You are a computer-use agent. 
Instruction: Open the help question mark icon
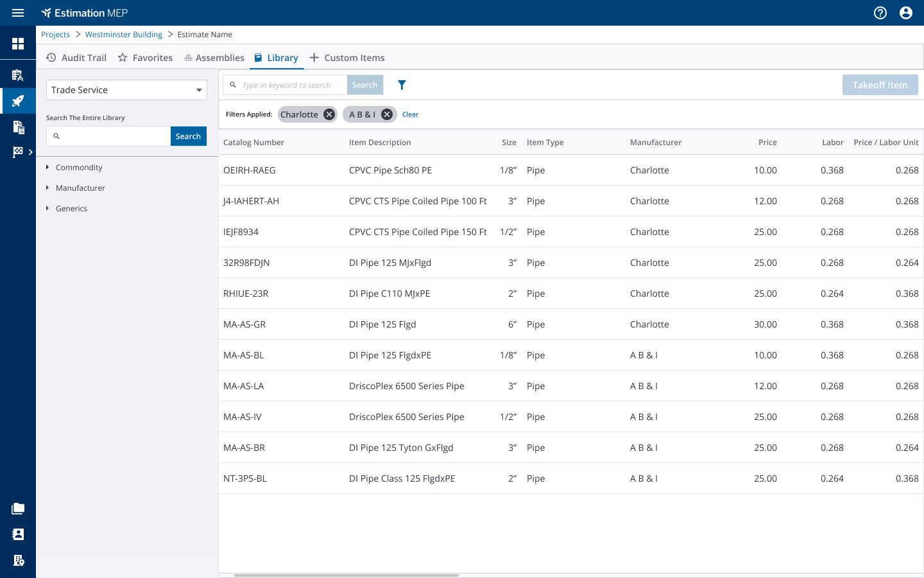pyautogui.click(x=880, y=13)
